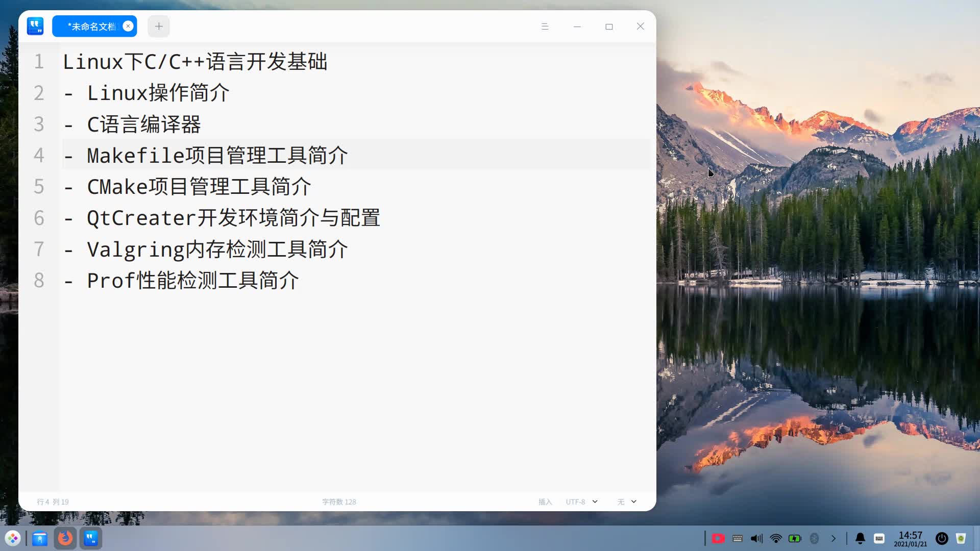Select the 未命名文档 document tab
This screenshot has height=551, width=980.
[91, 26]
